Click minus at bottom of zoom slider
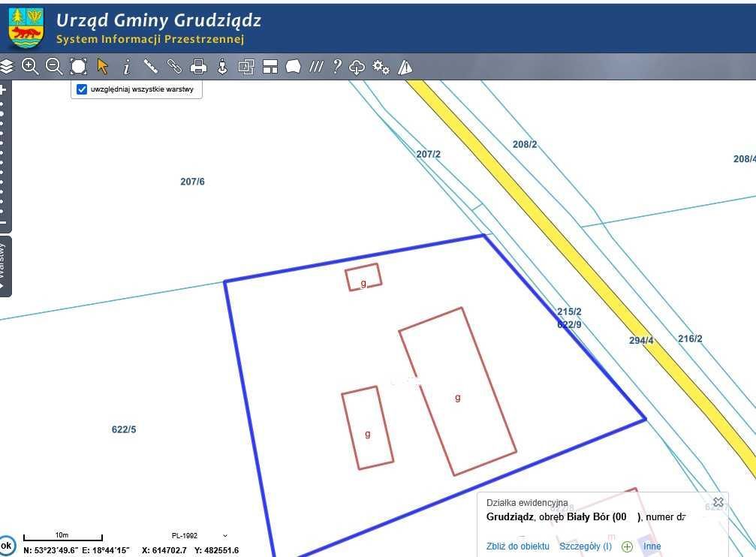 coord(2,223)
